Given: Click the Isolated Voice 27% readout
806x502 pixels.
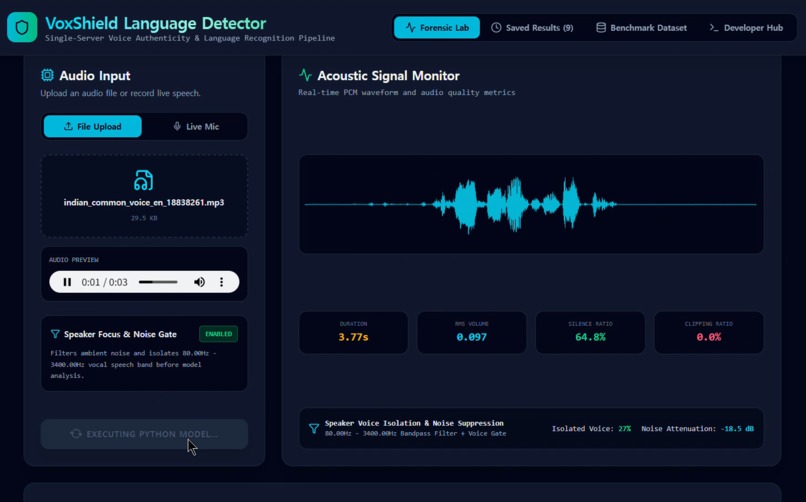Looking at the screenshot, I should pos(591,429).
